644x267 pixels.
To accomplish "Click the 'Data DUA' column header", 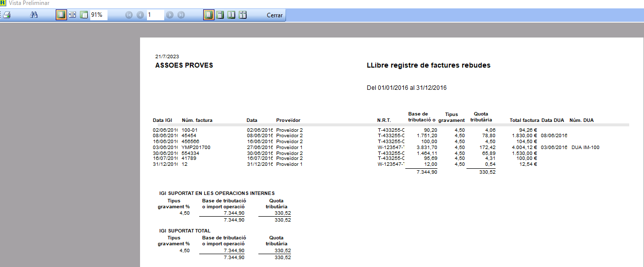I will coord(553,120).
